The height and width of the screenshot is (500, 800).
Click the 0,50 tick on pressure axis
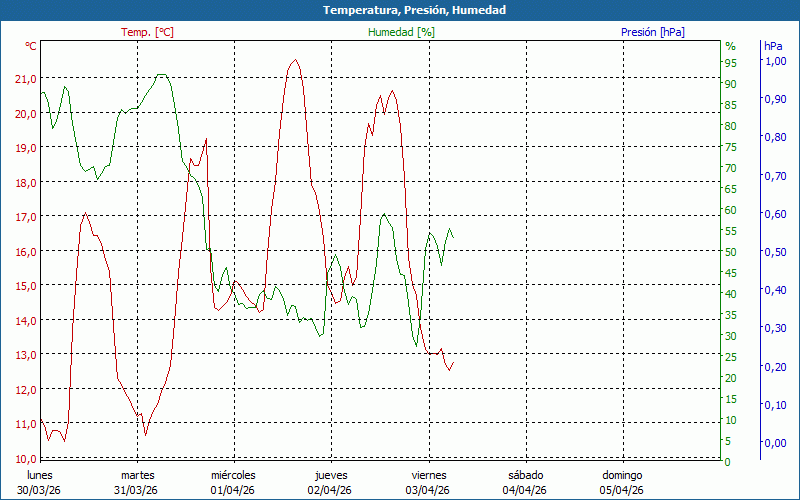774,252
